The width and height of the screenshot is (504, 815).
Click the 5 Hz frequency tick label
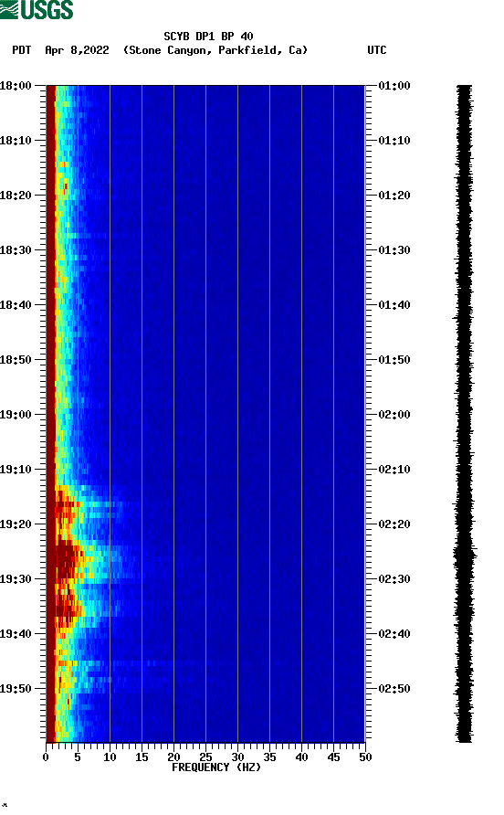tap(78, 757)
